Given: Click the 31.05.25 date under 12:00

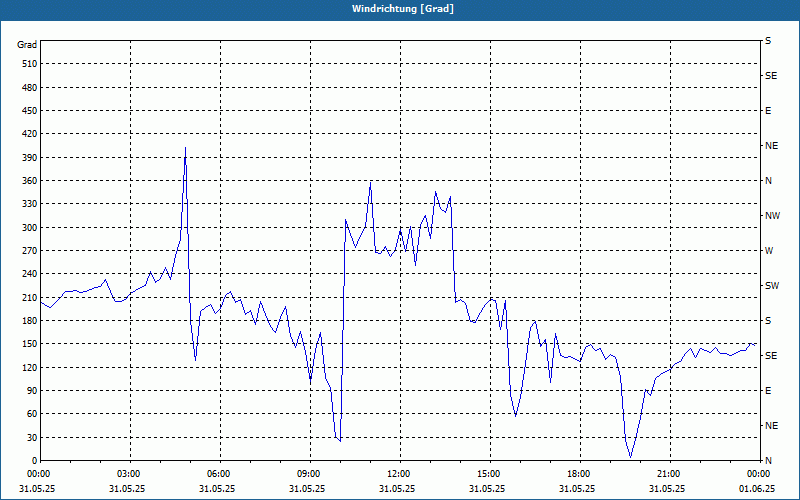Looking at the screenshot, I should click(x=397, y=488).
